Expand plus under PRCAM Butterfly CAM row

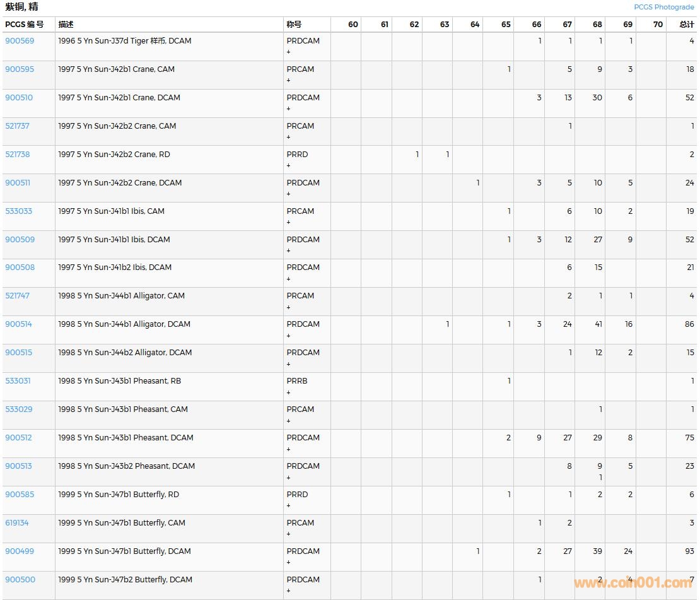coord(289,534)
